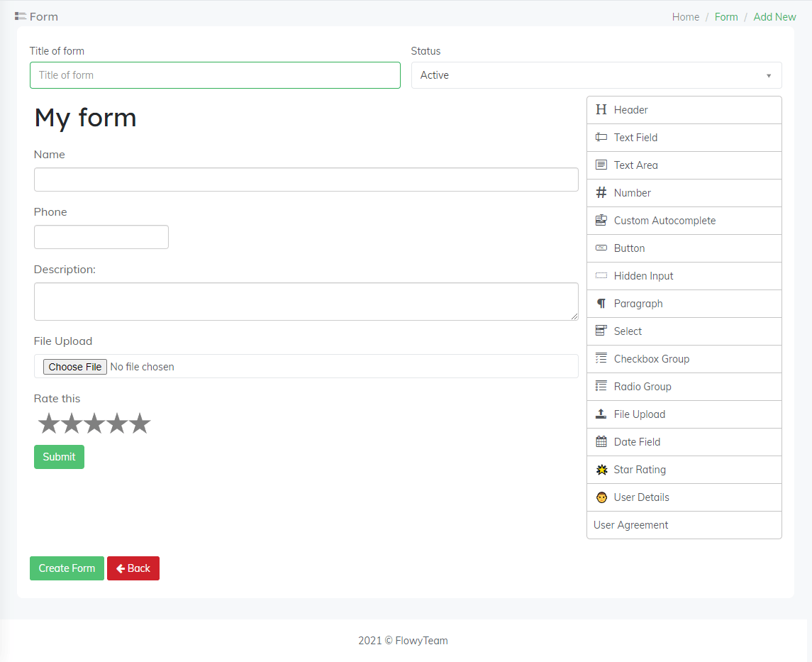Click the Paragraph pilcrow icon
This screenshot has height=662, width=812.
(601, 304)
